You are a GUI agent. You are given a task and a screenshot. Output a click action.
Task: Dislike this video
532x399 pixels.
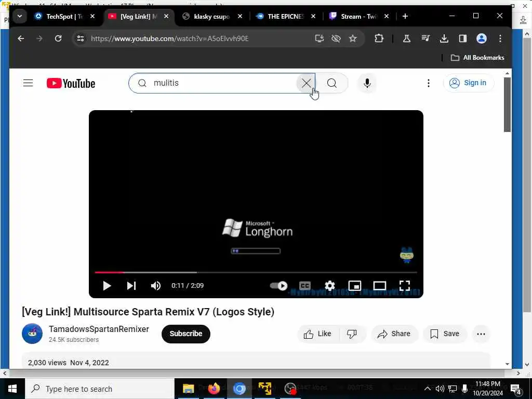pos(352,334)
